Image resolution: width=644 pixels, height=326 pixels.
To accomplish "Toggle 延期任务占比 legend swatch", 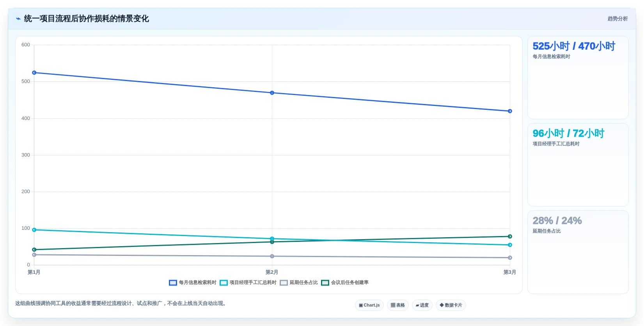I will pos(284,283).
